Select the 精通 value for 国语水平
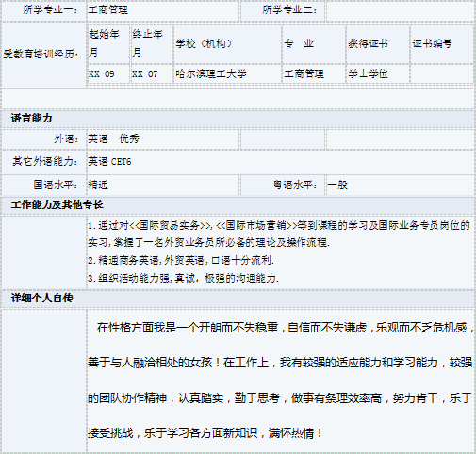This screenshot has width=476, height=454. coord(98,185)
